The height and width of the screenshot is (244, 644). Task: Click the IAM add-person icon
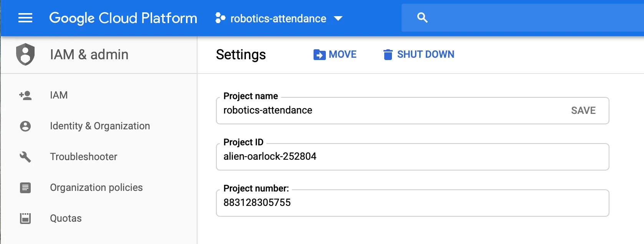click(25, 95)
